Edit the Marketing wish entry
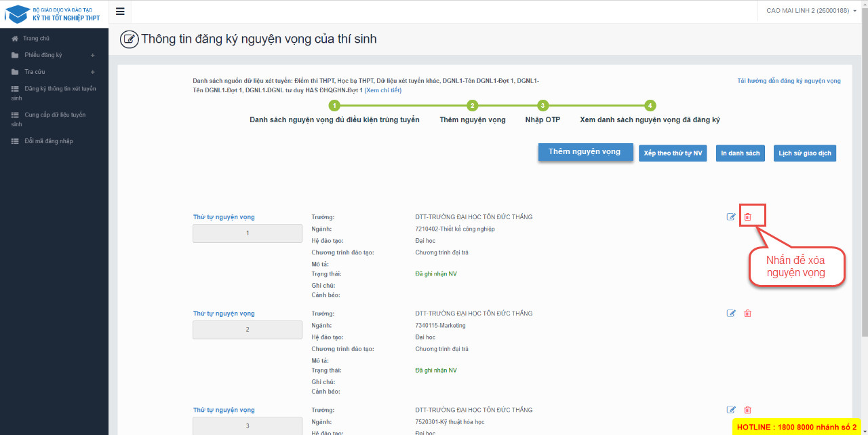The image size is (868, 435). click(x=731, y=314)
